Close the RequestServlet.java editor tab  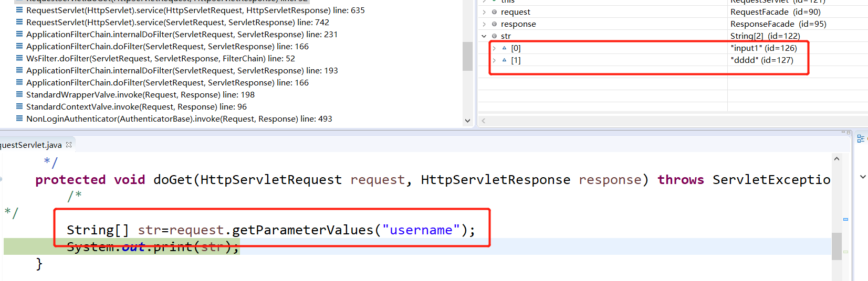(69, 145)
